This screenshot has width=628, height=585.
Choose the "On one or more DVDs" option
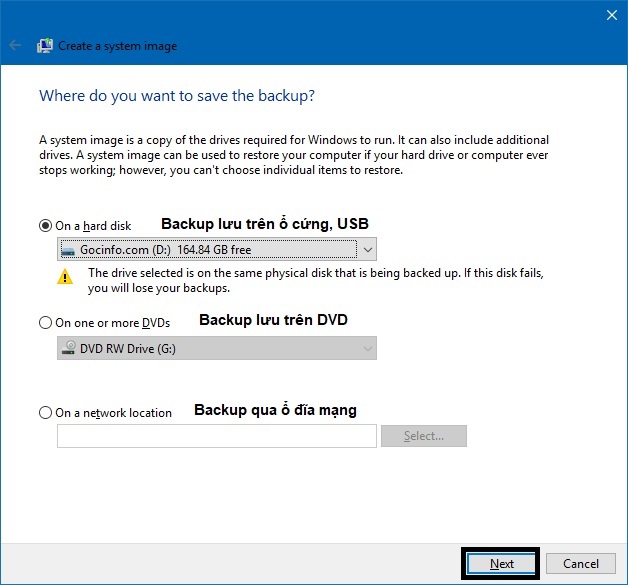[x=45, y=323]
